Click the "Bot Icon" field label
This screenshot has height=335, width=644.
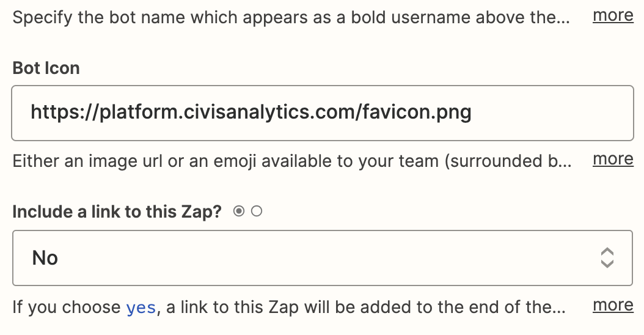click(46, 68)
